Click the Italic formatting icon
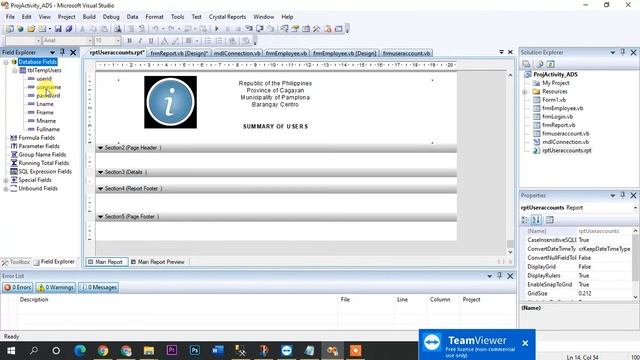This screenshot has height=360, width=640. 140,40
